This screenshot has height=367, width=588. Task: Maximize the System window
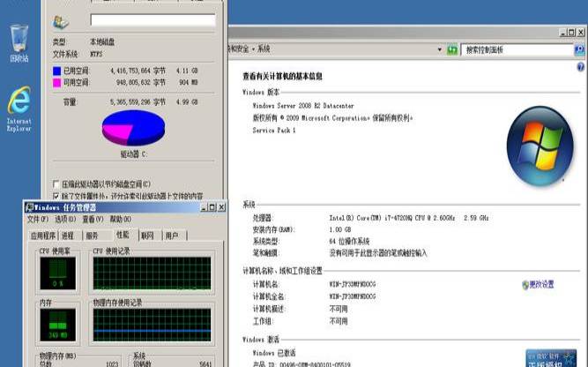(571, 33)
